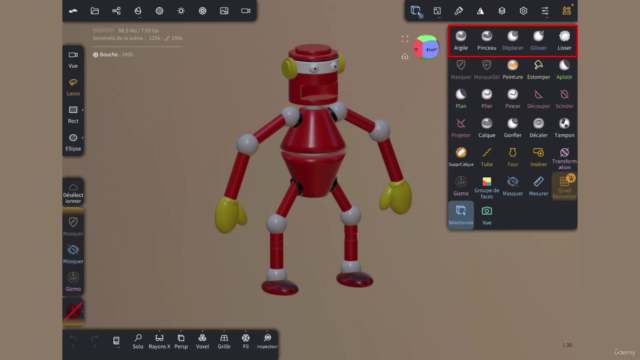Toggle Fil wireframe display
The image size is (640, 360).
(x=245, y=341)
